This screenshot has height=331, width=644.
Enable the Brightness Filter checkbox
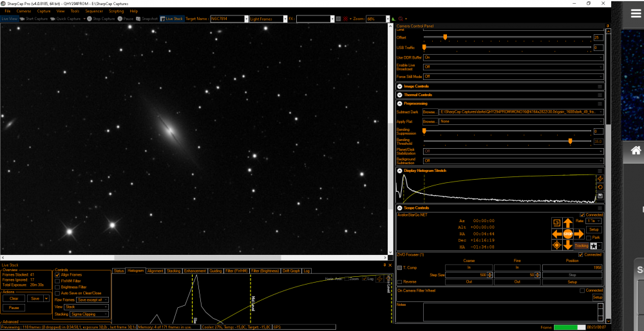coord(57,287)
